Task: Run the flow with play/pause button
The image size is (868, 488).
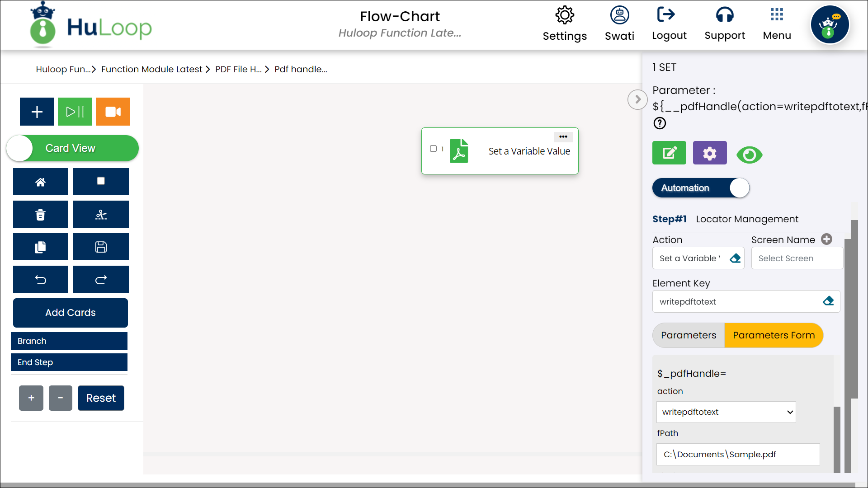Action: (75, 112)
